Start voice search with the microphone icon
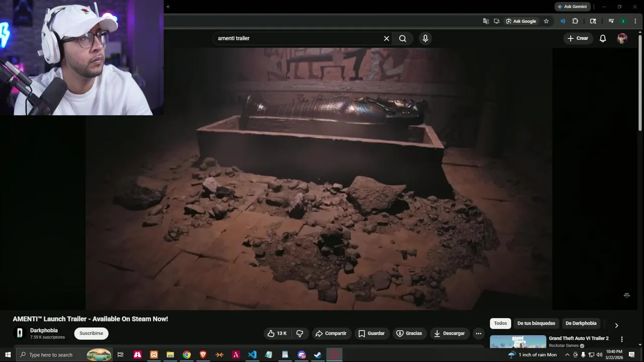The image size is (644, 362). [425, 38]
